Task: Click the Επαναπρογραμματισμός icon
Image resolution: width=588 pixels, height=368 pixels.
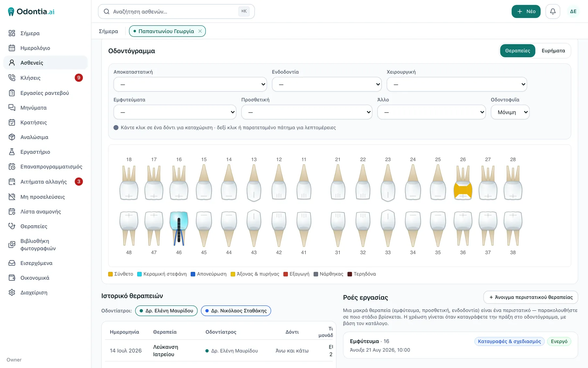Action: pos(12,166)
